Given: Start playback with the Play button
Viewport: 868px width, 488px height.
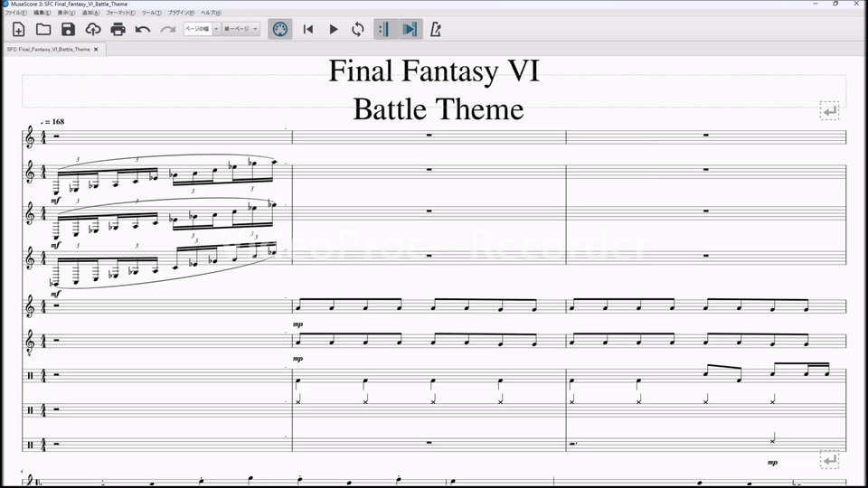Looking at the screenshot, I should [334, 29].
